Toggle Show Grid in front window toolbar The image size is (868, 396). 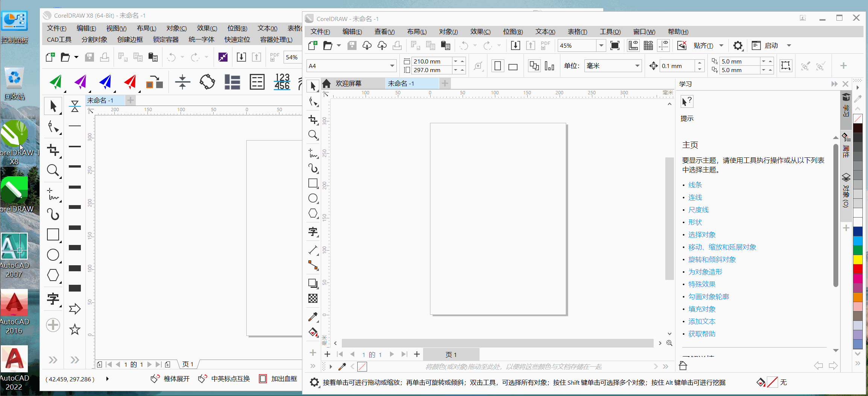click(648, 45)
